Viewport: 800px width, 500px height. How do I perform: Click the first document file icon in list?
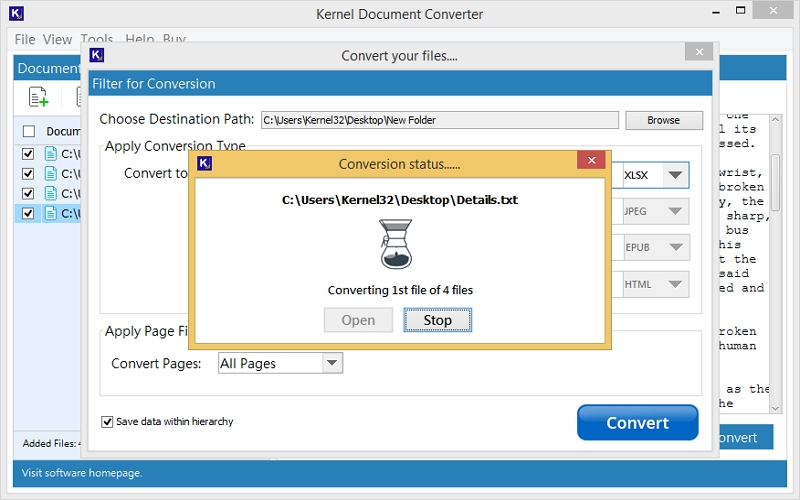[51, 154]
